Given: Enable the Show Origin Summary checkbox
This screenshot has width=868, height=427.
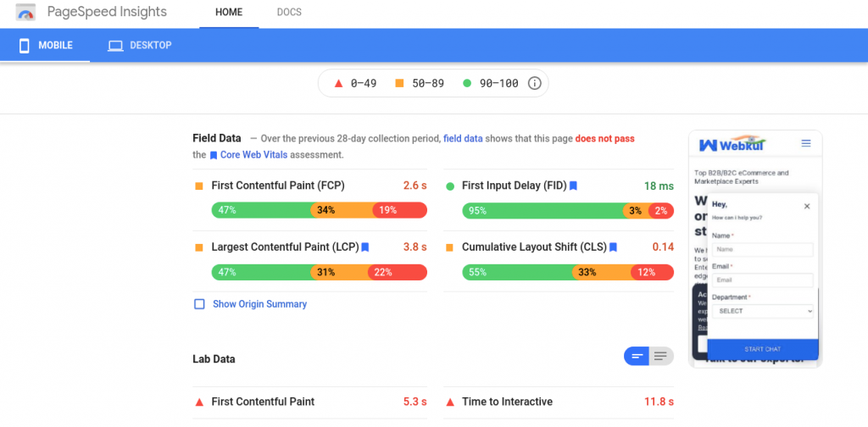Looking at the screenshot, I should [x=199, y=304].
